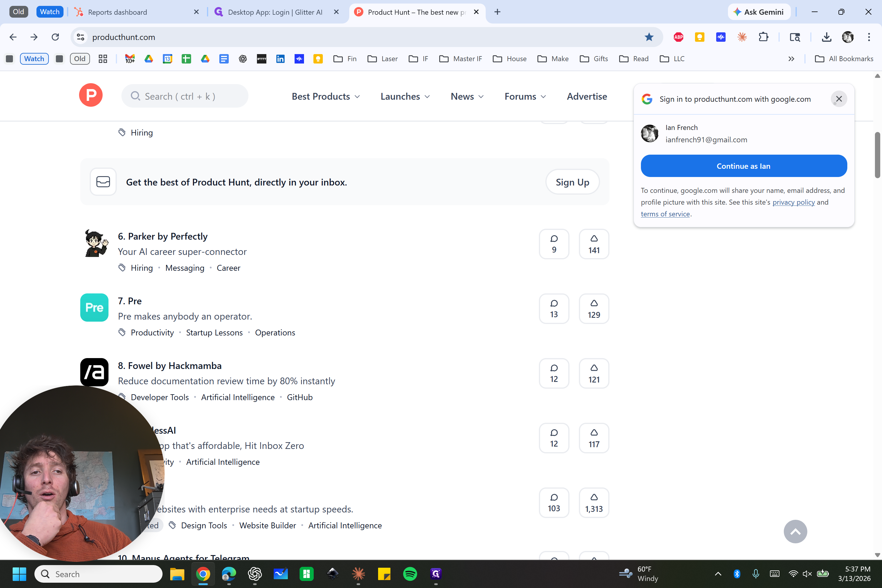The width and height of the screenshot is (882, 588).
Task: Open Spotify from the taskbar
Action: 410,574
